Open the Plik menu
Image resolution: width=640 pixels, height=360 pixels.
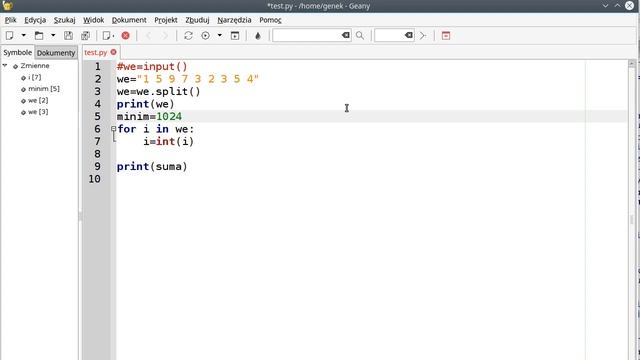[x=11, y=20]
